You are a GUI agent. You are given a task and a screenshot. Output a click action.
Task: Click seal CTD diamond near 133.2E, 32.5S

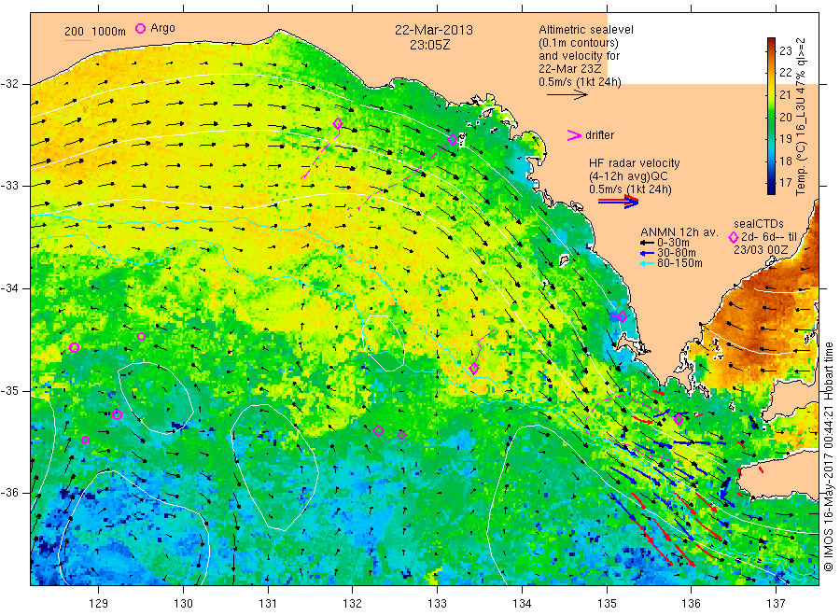[x=453, y=139]
